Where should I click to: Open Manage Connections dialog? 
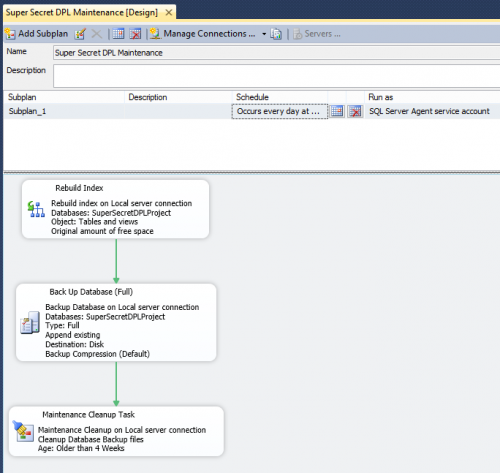point(202,34)
